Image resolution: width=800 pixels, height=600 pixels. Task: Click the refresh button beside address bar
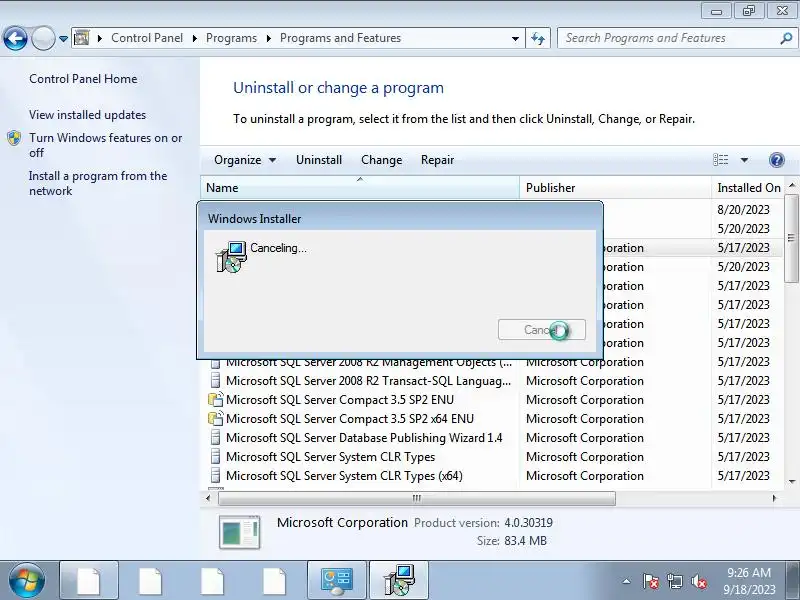click(x=538, y=38)
